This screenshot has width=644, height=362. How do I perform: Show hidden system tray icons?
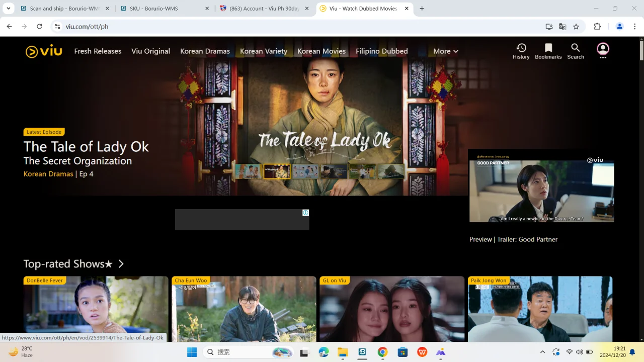pyautogui.click(x=542, y=352)
